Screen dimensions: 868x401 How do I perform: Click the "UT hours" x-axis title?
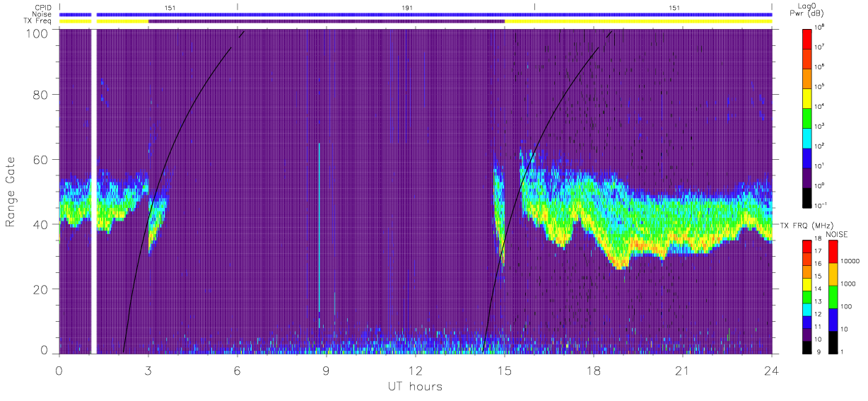414,386
